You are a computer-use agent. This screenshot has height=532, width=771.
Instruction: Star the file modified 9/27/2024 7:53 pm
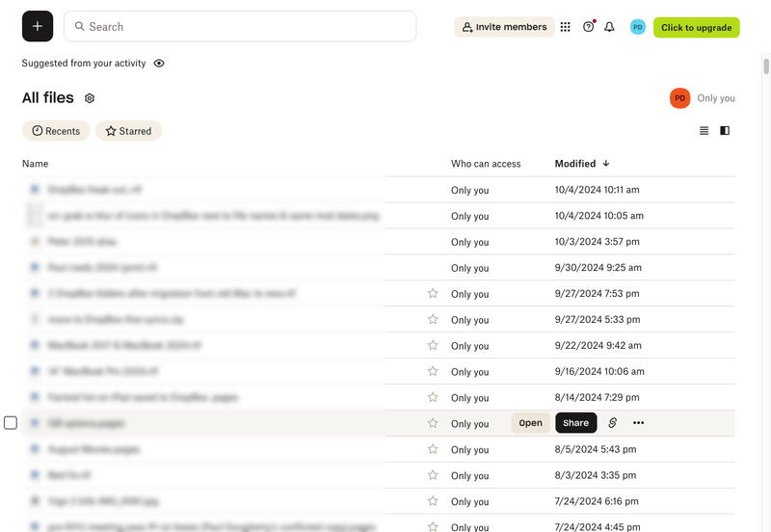click(x=433, y=293)
